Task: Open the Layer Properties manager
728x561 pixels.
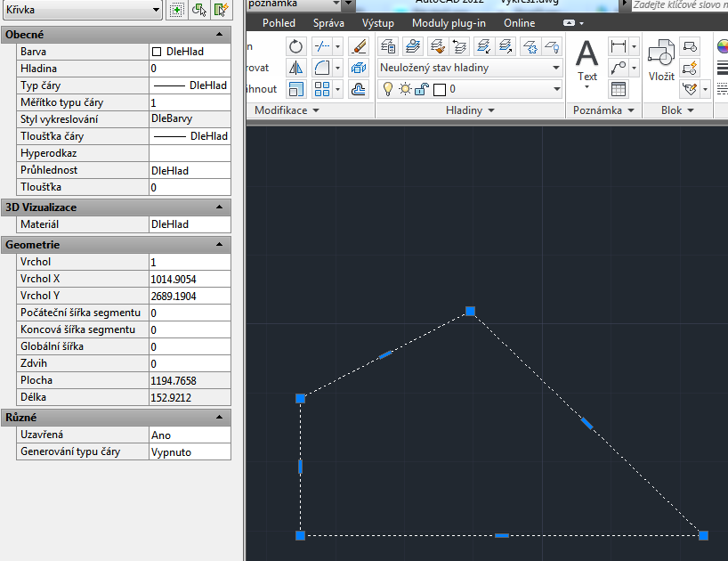Action: [388, 46]
